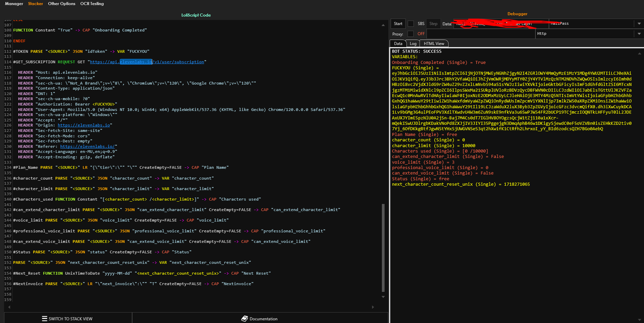The image size is (644, 323).
Task: Click the Step button
Action: (x=433, y=24)
